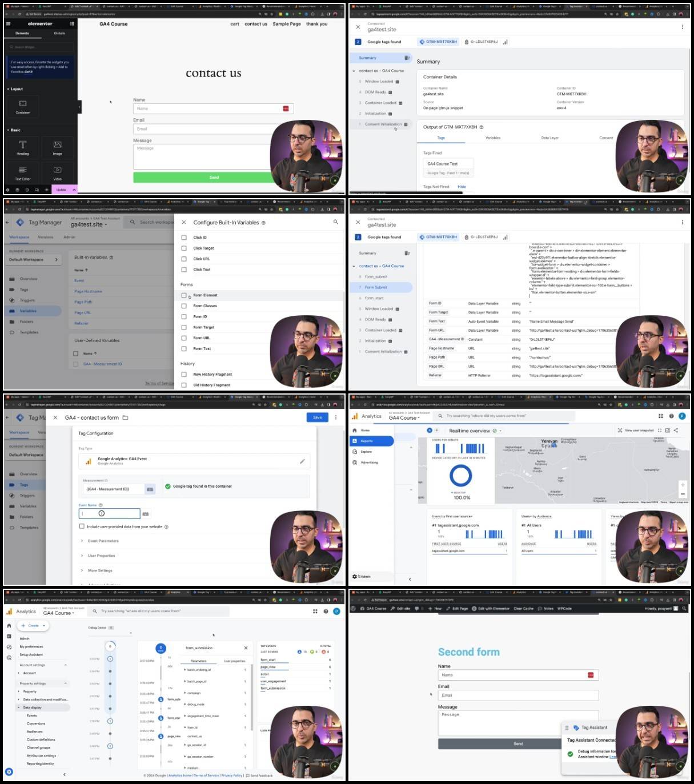Open Google apps grid in Analytics DebugView window
This screenshot has width=694, height=784.
click(x=315, y=611)
